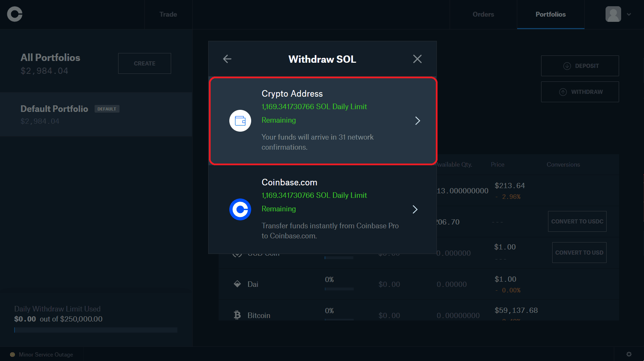Click the withdraw arrow icon in WITHDRAW
This screenshot has height=361, width=644.
tap(563, 92)
